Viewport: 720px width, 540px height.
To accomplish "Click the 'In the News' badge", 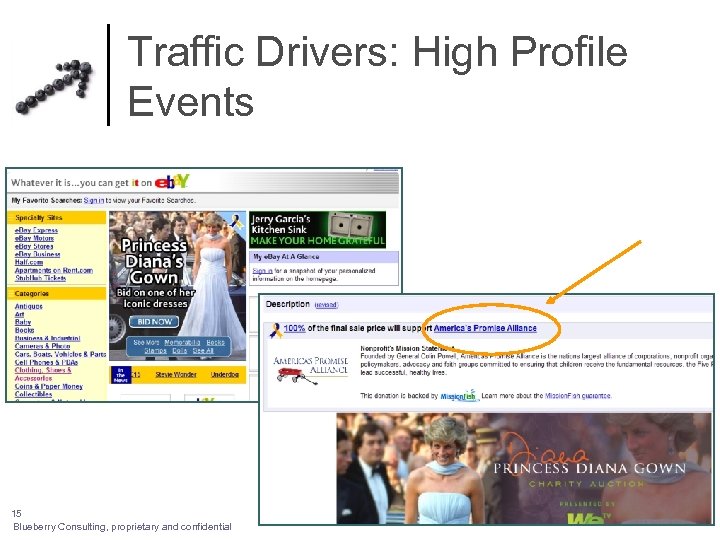I will pyautogui.click(x=121, y=375).
